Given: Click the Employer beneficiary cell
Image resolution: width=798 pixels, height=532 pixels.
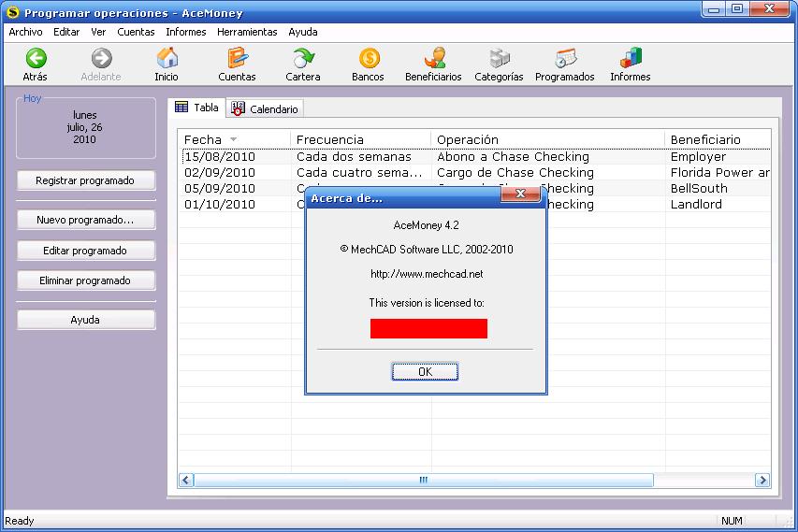Looking at the screenshot, I should click(x=698, y=157).
